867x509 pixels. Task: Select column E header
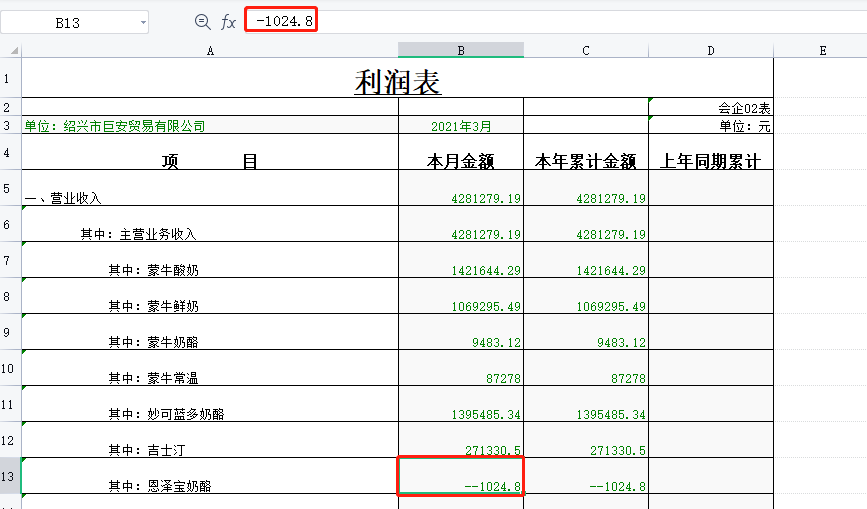pyautogui.click(x=823, y=50)
